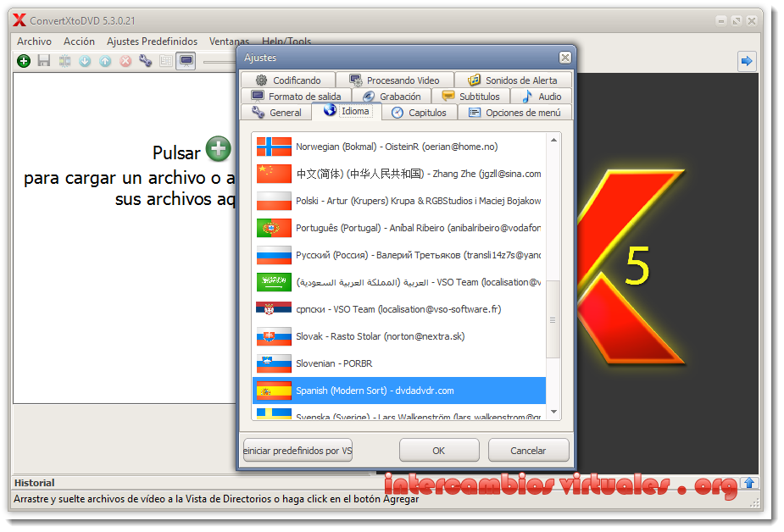Screen dimensions: 784x532
Task: Confirm settings with OK button
Action: (x=439, y=450)
